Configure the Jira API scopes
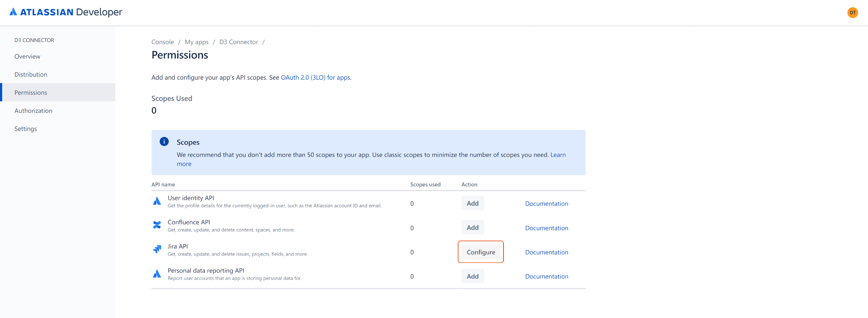Viewport: 868px width, 318px height. (x=481, y=252)
